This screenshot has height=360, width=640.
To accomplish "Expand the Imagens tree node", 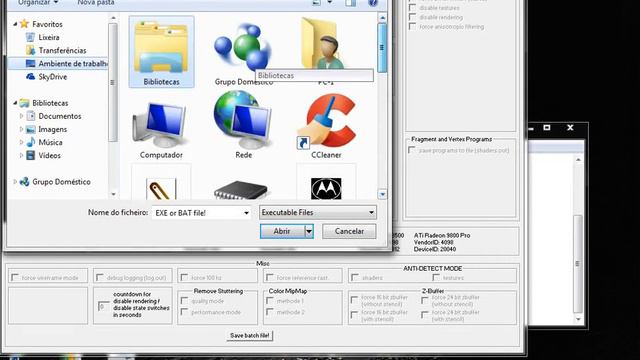I will [21, 129].
